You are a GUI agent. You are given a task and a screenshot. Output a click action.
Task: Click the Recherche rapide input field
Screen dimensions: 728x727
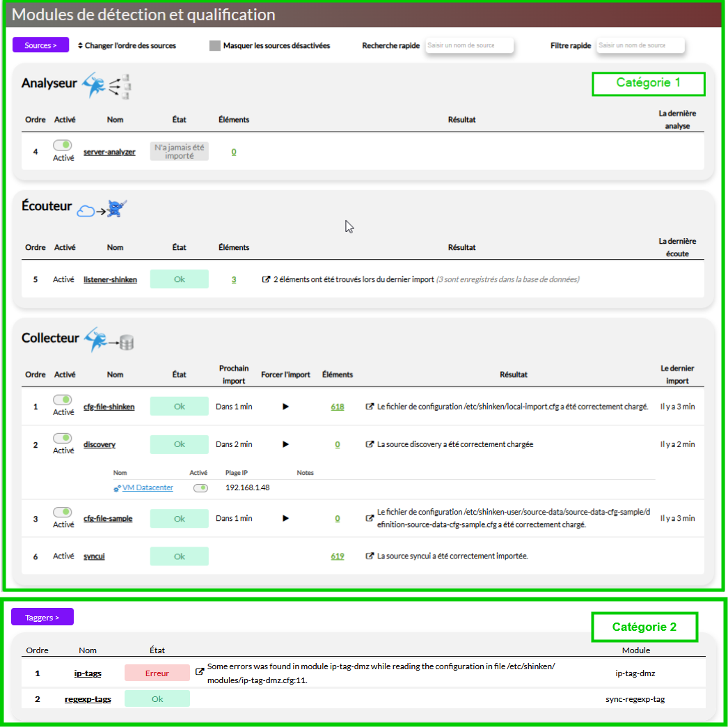[x=469, y=45]
